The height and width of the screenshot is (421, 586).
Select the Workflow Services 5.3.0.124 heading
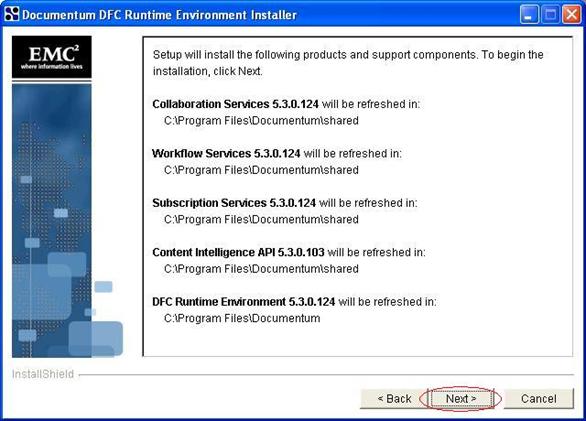point(226,153)
